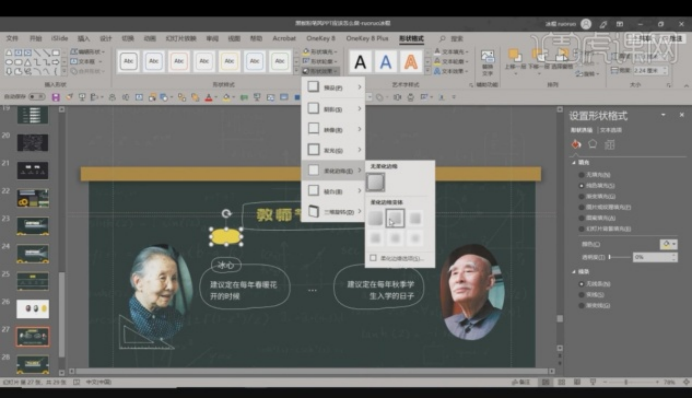Choose the down arrow shape in the gallery
This screenshot has width=692, height=398.
[x=8, y=71]
